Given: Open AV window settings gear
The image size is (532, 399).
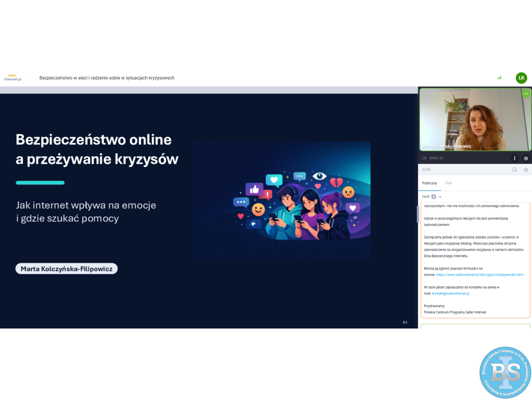Looking at the screenshot, I should (x=526, y=158).
